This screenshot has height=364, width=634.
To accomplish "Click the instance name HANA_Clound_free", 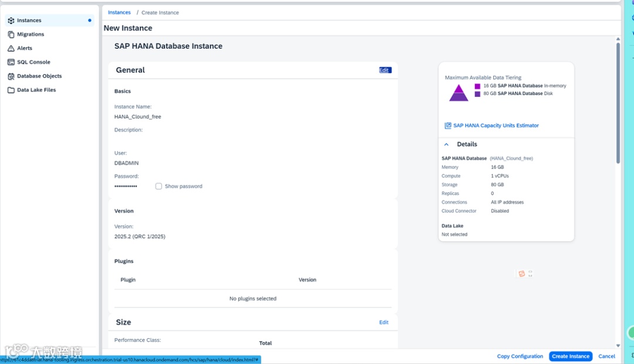I will [137, 116].
